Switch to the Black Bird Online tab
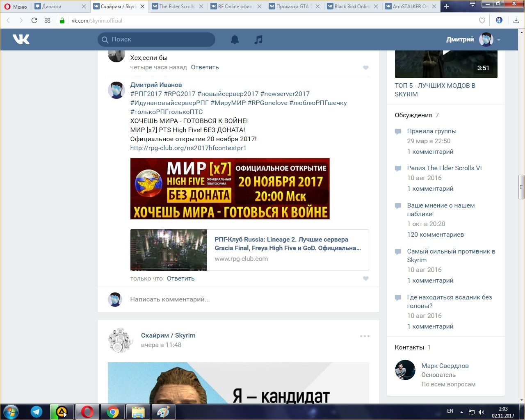The image size is (525, 420). [352, 6]
